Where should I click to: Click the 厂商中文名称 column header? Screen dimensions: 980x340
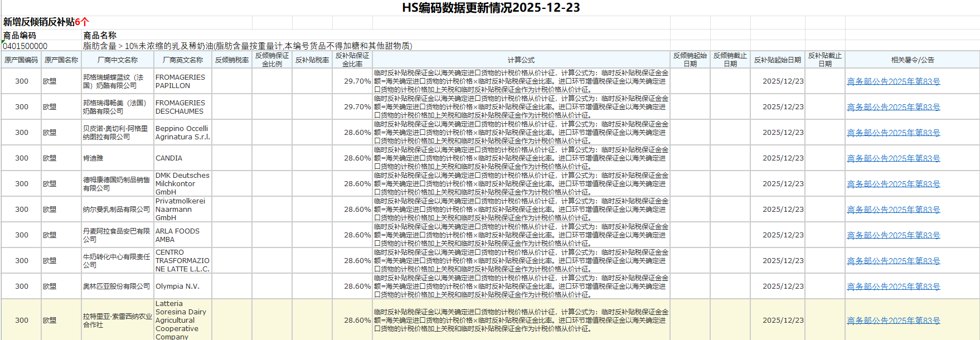[118, 60]
